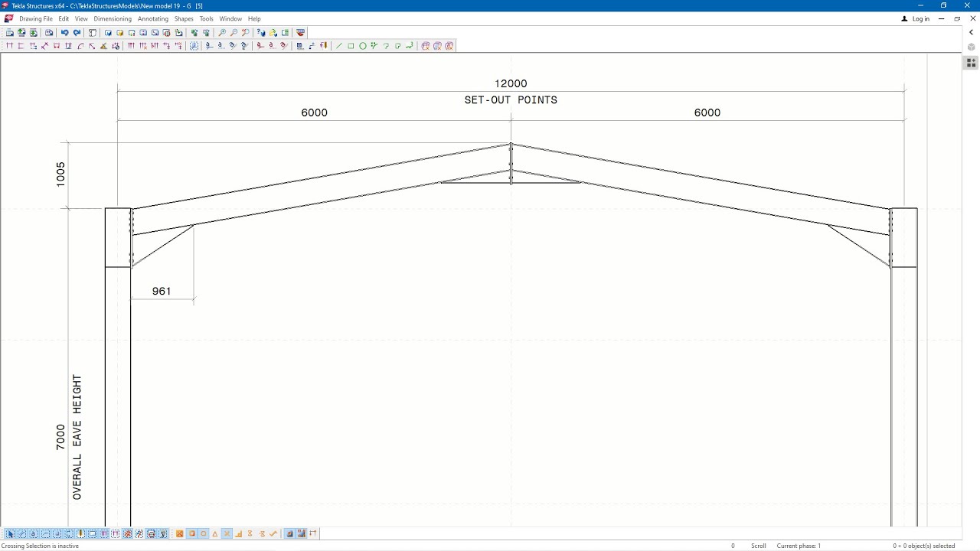Toggle the orange circle snap switch

pos(204,533)
